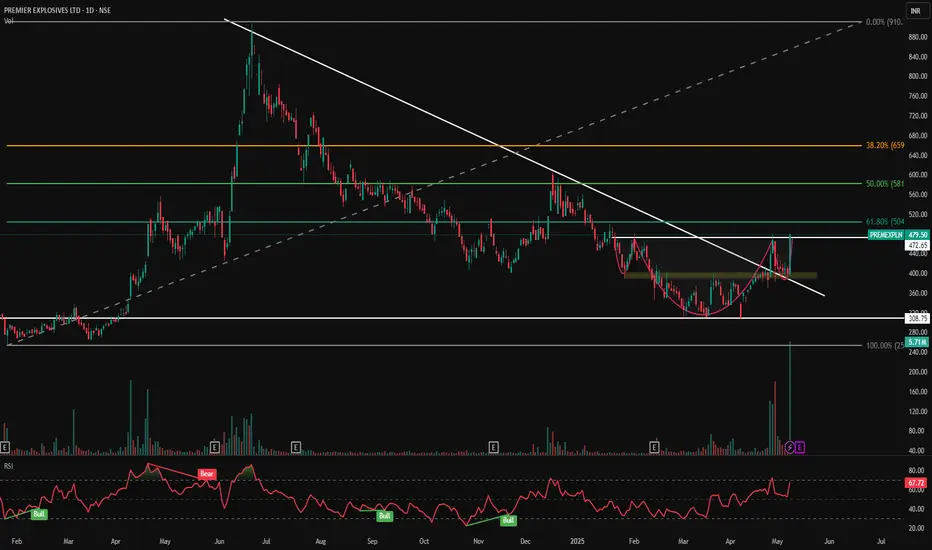Select the Vol indicator legend
This screenshot has height=550, width=932.
pyautogui.click(x=8, y=21)
